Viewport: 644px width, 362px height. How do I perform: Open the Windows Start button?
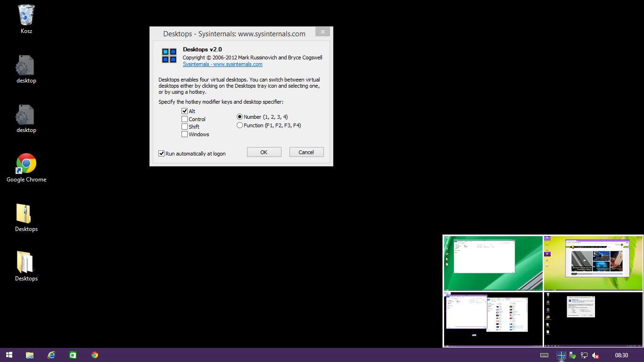(x=9, y=355)
